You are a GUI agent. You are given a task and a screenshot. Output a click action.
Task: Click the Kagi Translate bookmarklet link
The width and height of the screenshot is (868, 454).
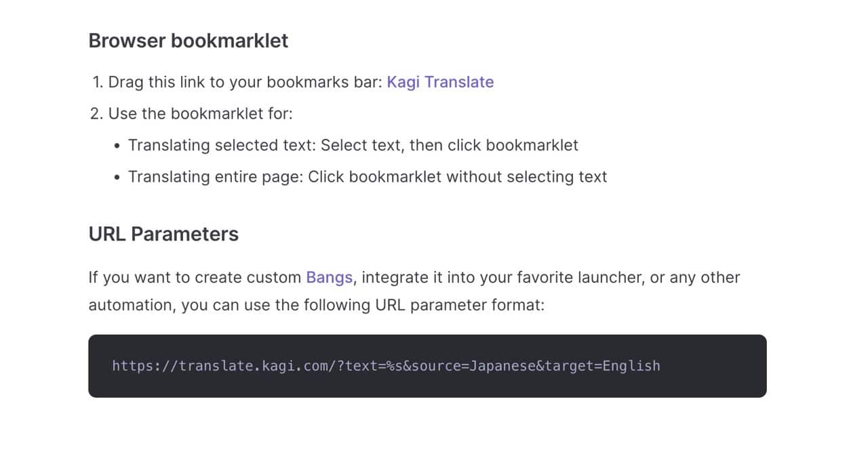(x=440, y=82)
